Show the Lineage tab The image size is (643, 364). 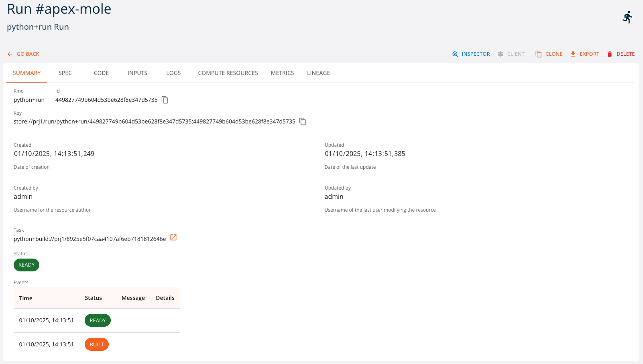coord(318,73)
